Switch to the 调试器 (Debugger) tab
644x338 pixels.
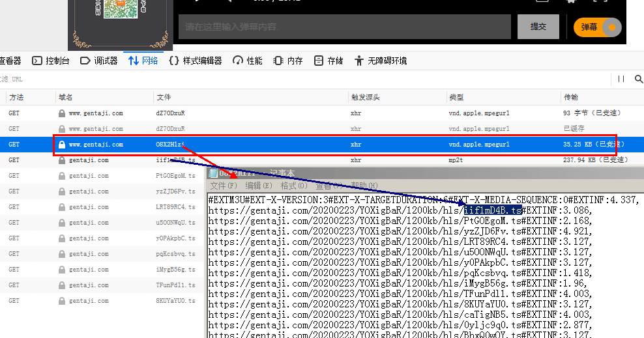click(98, 61)
